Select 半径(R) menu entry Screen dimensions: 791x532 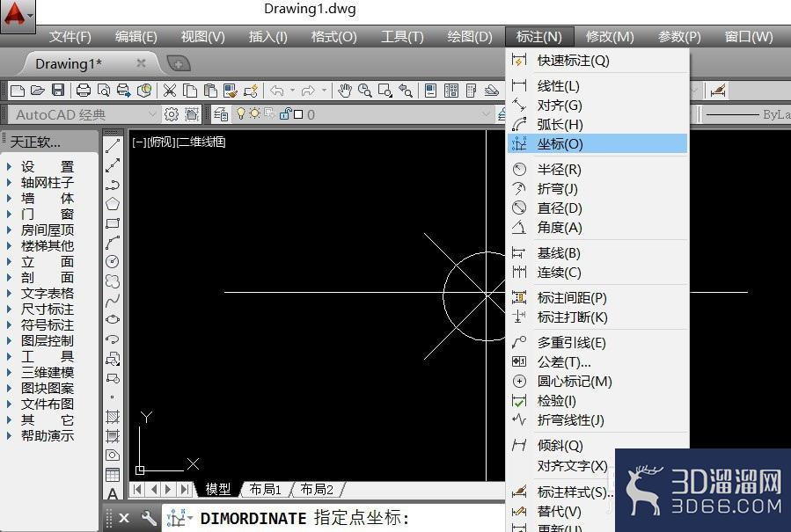pos(597,170)
